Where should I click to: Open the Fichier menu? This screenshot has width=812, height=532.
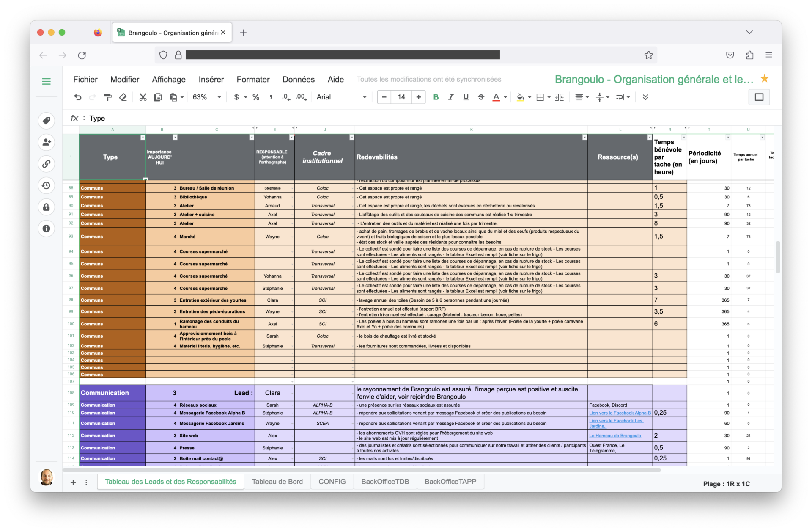(85, 79)
